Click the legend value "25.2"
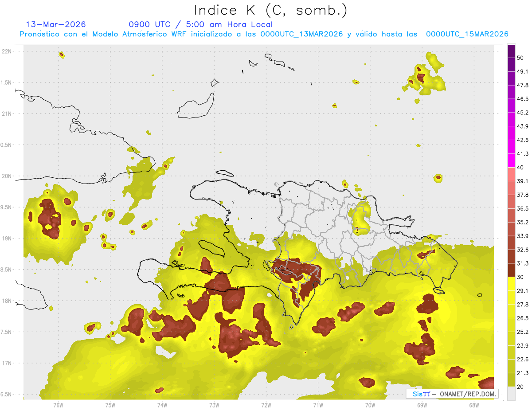The height and width of the screenshot is (411, 532). [x=523, y=332]
